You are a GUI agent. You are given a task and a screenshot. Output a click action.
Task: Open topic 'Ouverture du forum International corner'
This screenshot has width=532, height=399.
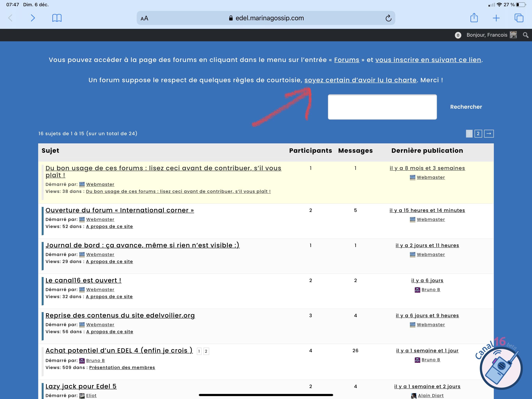pos(120,210)
